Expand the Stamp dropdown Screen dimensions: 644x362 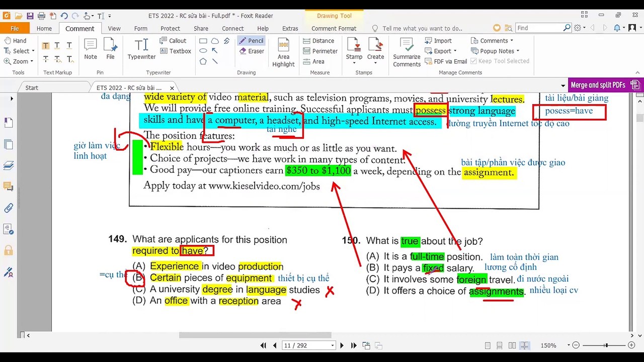(354, 62)
